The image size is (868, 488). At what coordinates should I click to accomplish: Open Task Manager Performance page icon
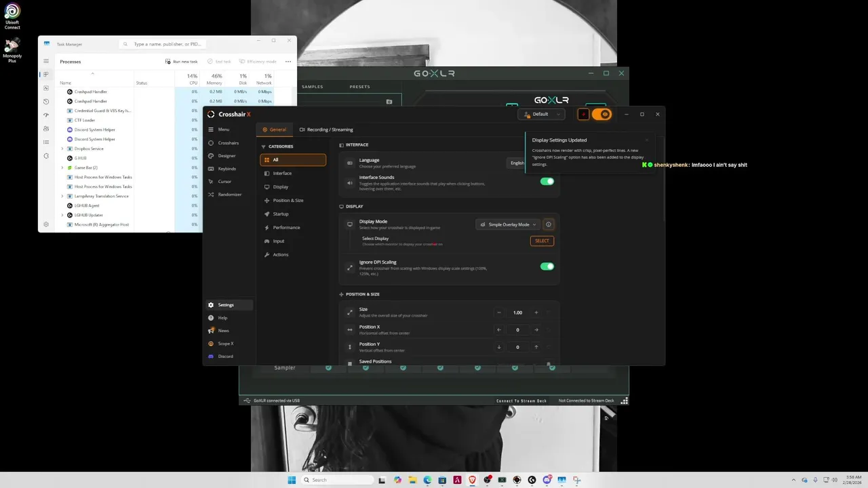pyautogui.click(x=46, y=88)
